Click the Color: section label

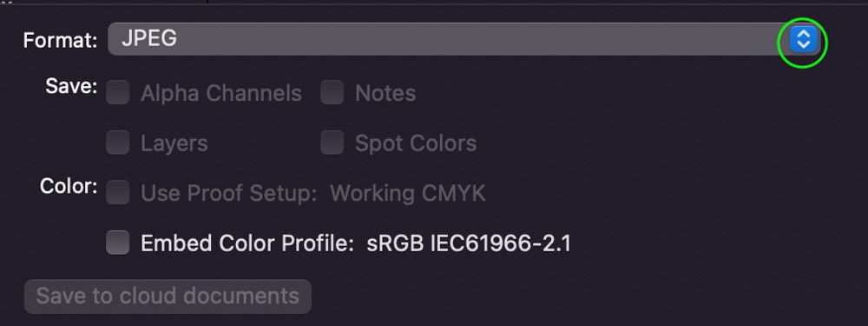pyautogui.click(x=69, y=186)
